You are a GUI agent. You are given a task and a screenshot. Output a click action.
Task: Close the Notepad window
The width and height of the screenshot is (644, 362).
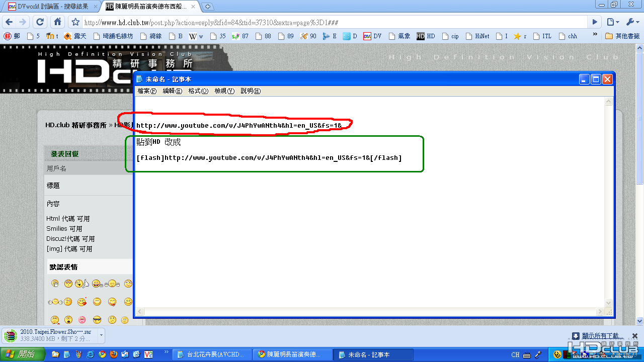coord(608,79)
